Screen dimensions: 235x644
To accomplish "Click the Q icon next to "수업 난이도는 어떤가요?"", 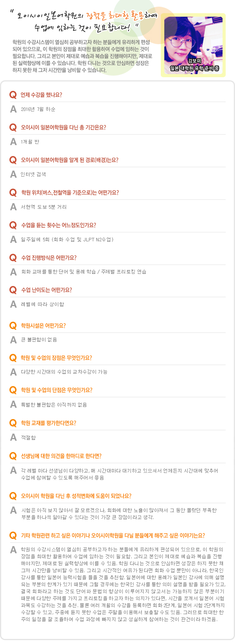I will (x=13, y=290).
